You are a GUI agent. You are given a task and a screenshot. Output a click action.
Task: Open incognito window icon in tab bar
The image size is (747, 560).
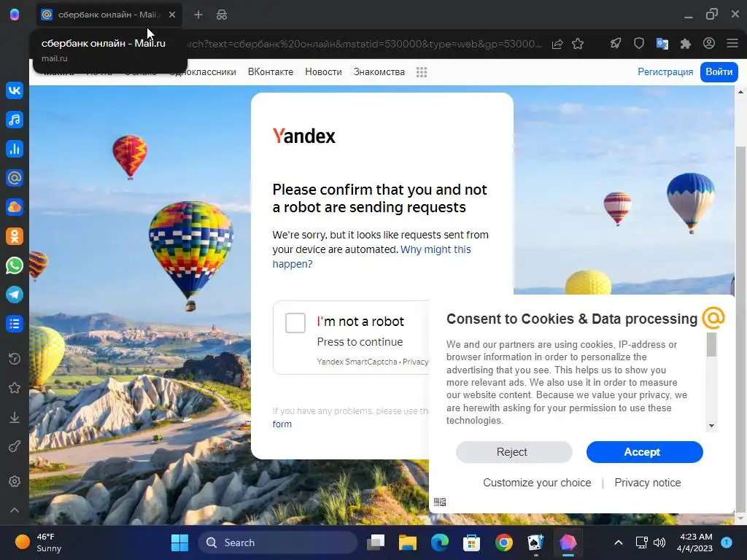(222, 15)
